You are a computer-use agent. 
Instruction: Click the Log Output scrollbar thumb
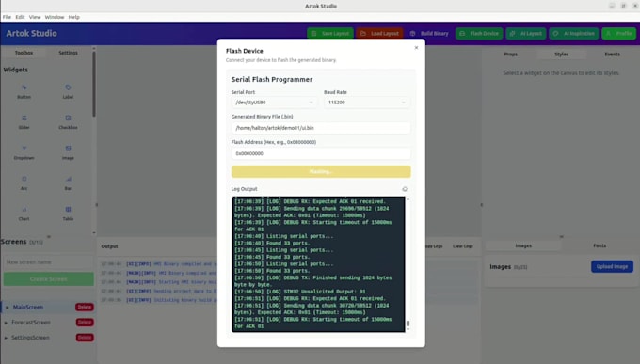(408, 324)
